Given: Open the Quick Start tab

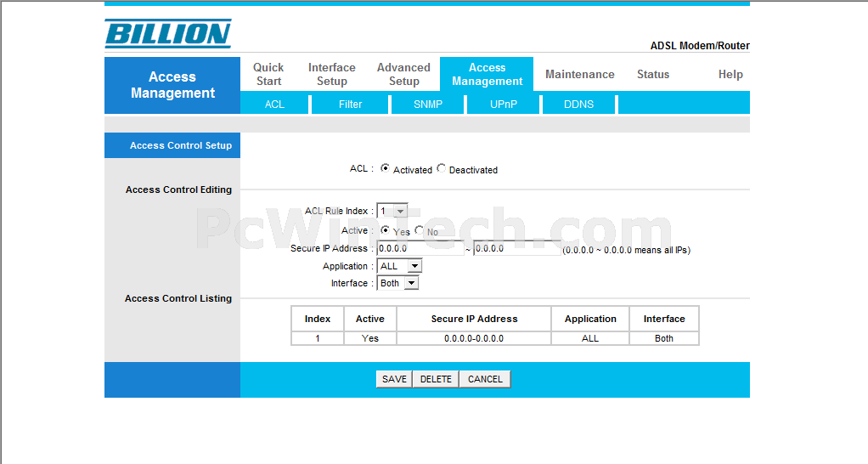Looking at the screenshot, I should 268,74.
